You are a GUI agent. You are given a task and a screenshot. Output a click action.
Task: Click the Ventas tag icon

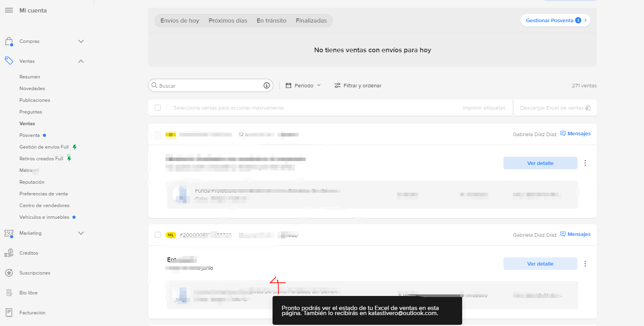(9, 61)
